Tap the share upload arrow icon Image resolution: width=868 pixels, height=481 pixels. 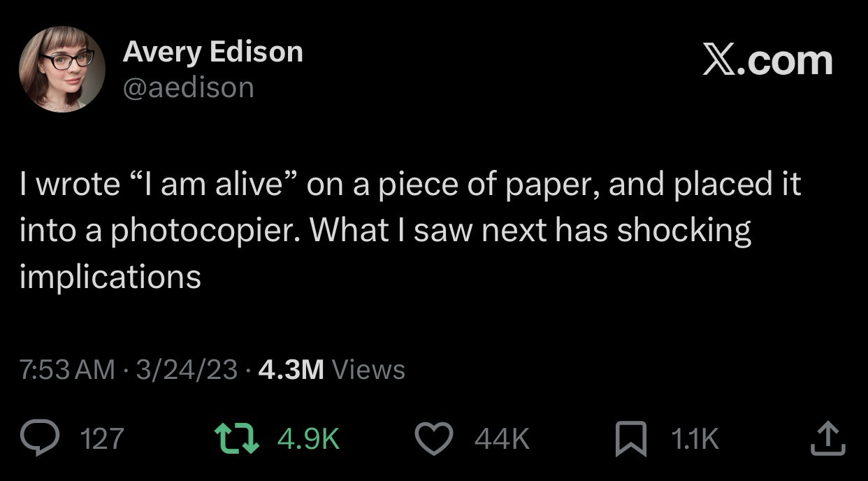(x=828, y=438)
